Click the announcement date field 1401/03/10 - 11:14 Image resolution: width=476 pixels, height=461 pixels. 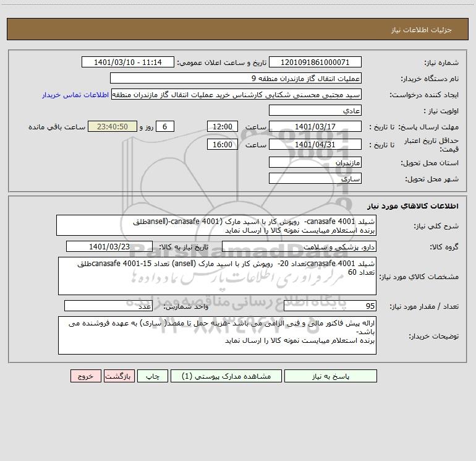128,62
